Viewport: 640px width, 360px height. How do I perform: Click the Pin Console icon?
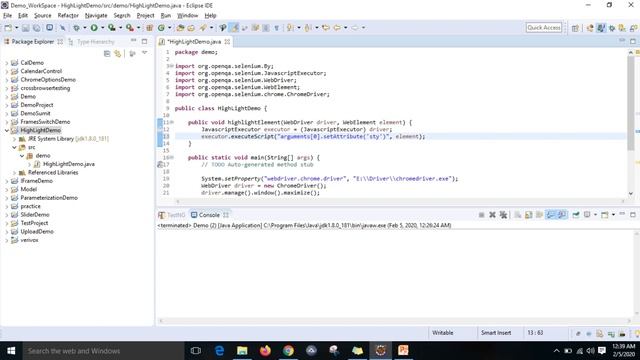click(x=576, y=215)
